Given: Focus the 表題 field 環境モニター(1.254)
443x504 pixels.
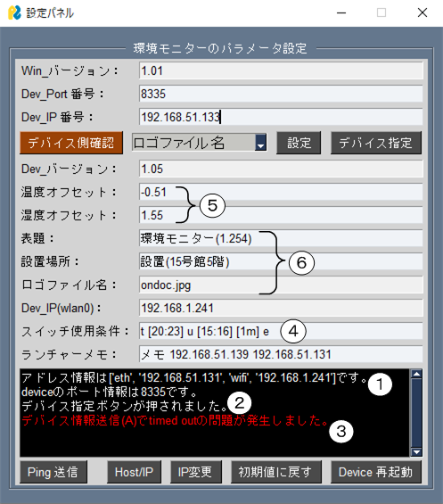Looking at the screenshot, I should pyautogui.click(x=281, y=238).
